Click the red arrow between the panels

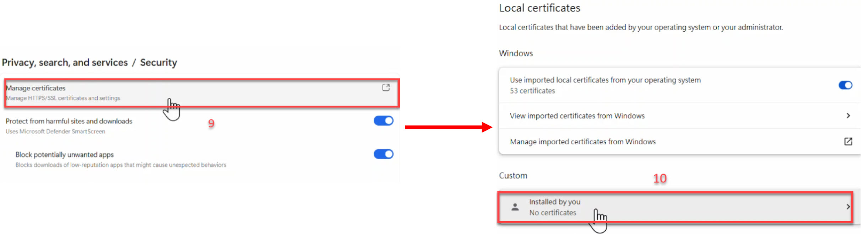(448, 127)
